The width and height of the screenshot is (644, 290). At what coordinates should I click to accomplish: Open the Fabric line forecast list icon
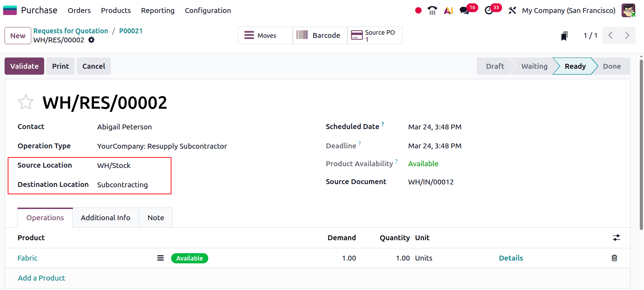pyautogui.click(x=160, y=258)
